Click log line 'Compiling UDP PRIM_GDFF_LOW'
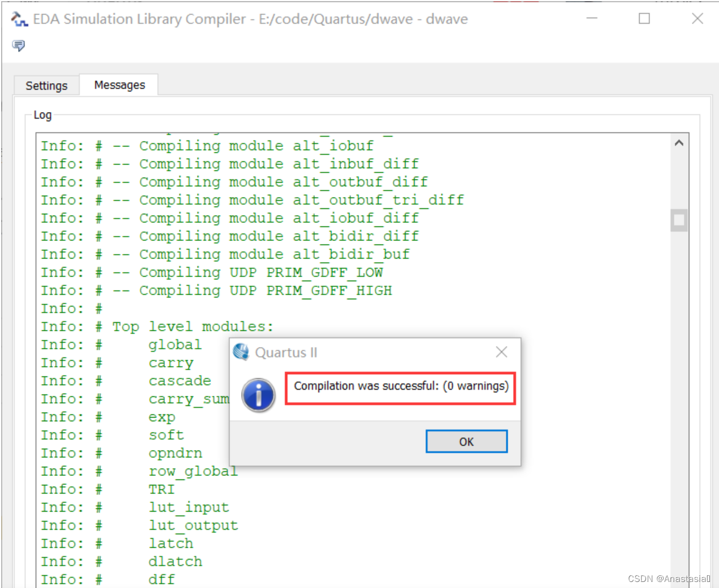The width and height of the screenshot is (719, 588). tap(212, 272)
